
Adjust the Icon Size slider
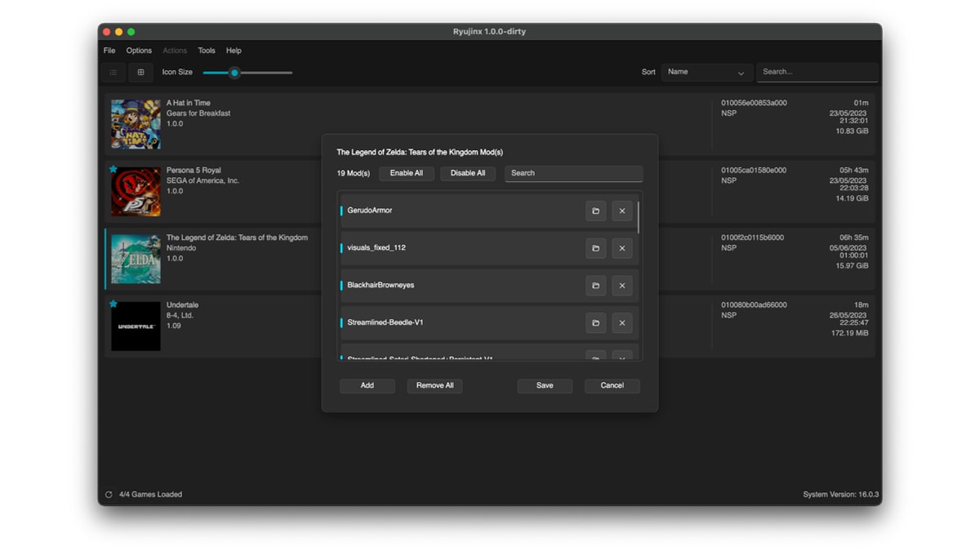234,73
